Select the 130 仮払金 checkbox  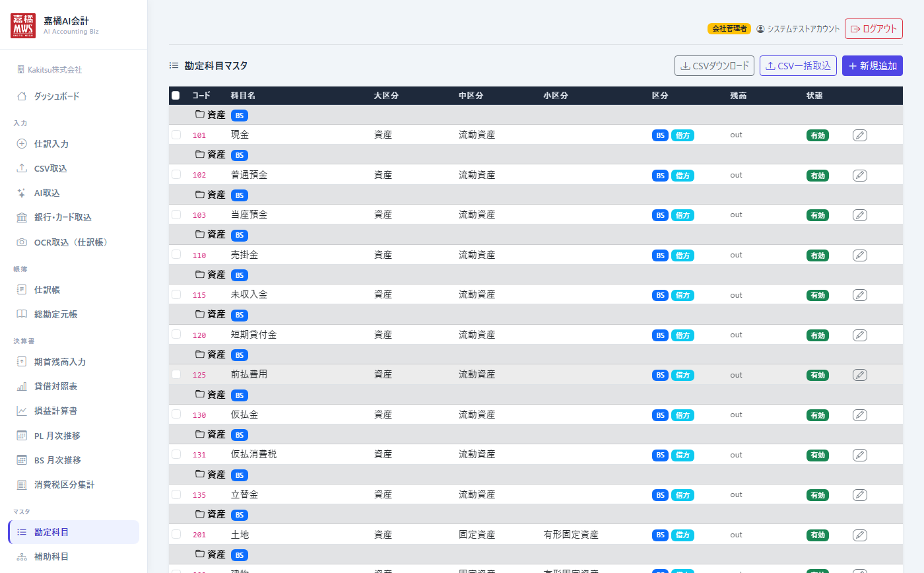pyautogui.click(x=176, y=414)
